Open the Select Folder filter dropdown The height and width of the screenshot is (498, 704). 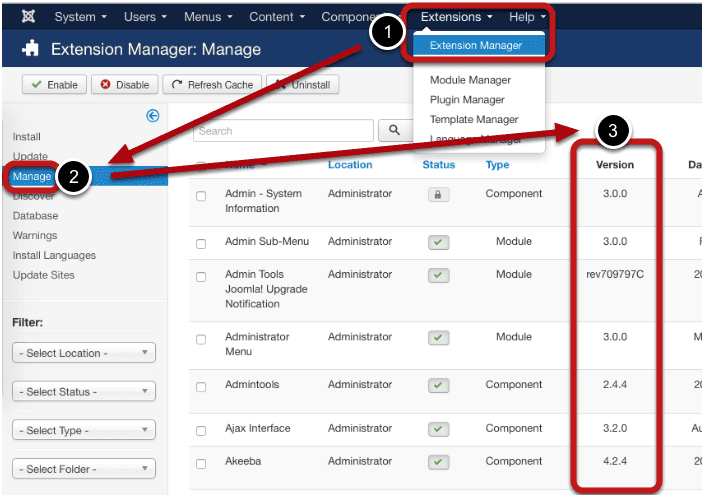(84, 468)
